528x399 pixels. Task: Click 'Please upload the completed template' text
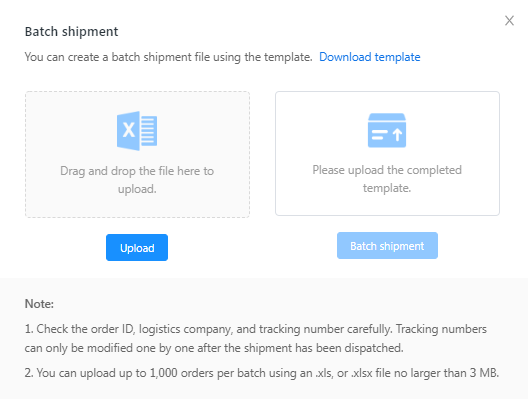coord(387,179)
